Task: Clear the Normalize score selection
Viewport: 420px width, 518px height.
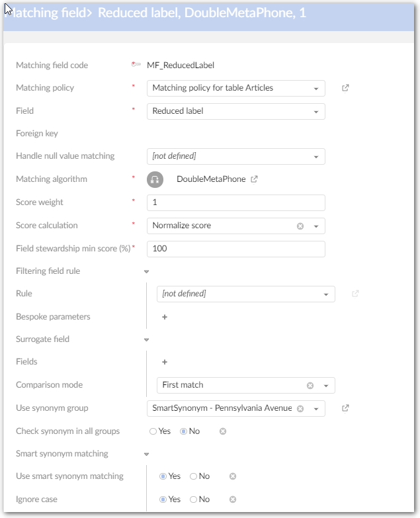Action: [x=300, y=226]
